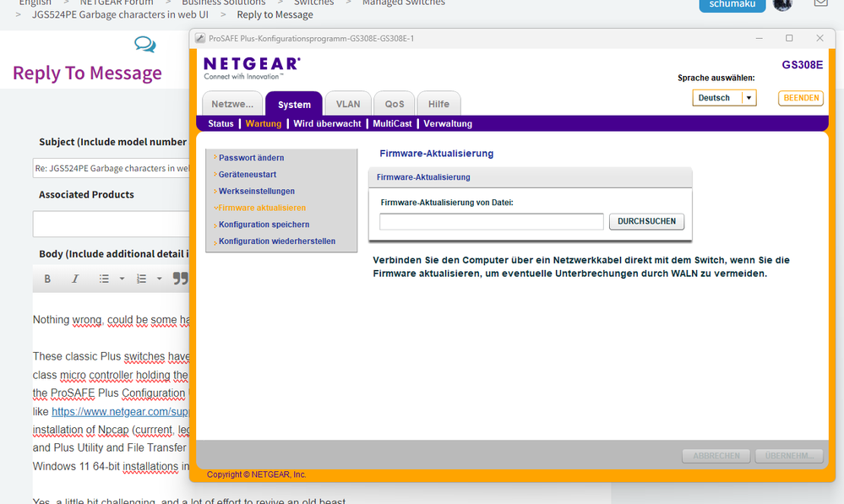Open the Deutsch language dropdown
The width and height of the screenshot is (844, 504).
(724, 98)
